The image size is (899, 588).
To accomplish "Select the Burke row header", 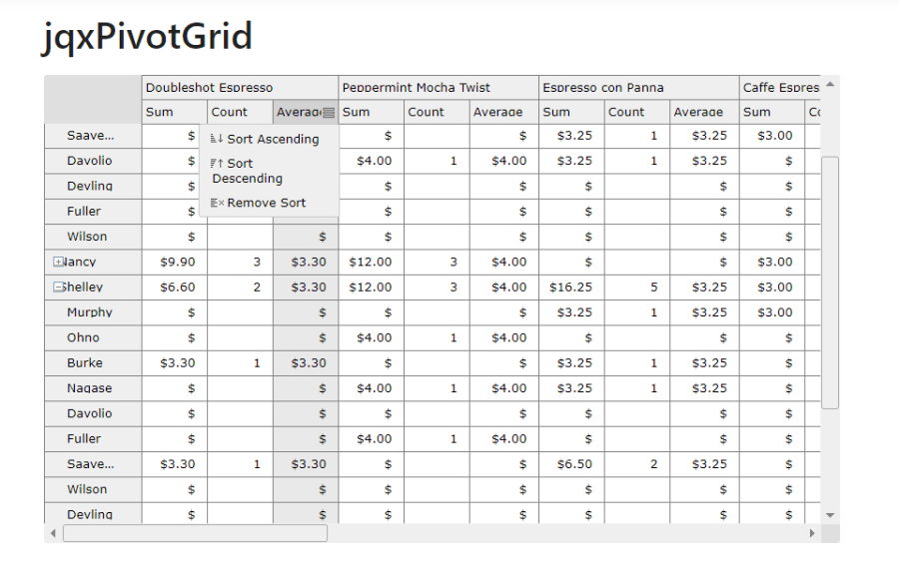I will click(93, 362).
